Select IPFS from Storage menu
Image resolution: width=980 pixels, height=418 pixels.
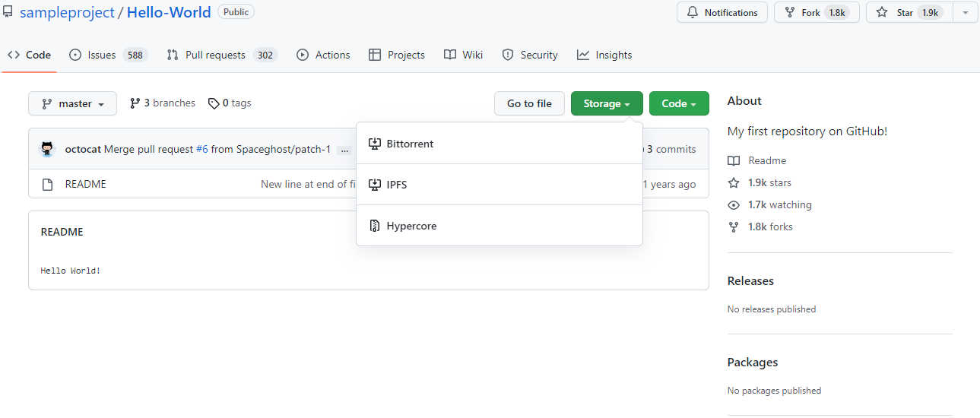(x=500, y=185)
